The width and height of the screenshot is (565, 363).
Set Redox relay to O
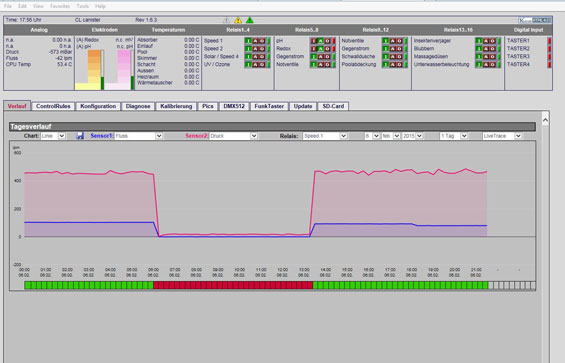[327, 49]
